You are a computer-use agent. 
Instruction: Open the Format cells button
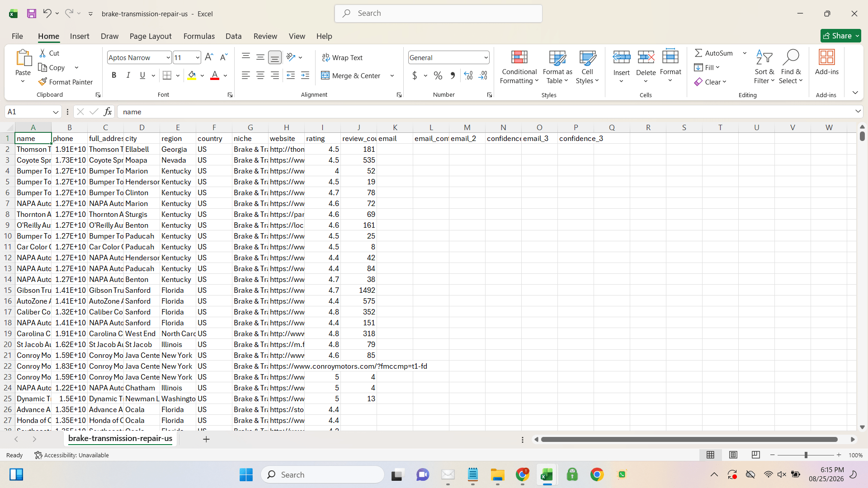[x=670, y=66]
